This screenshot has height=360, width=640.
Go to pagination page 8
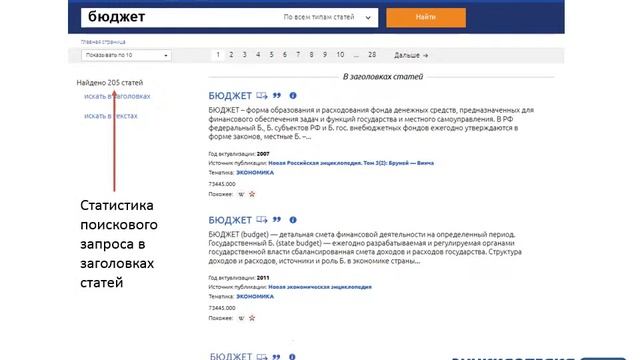(x=311, y=55)
